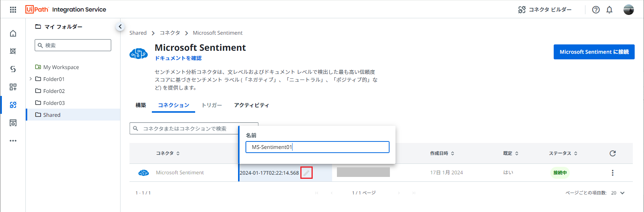Click the Microsoft Sentiment row name
The height and width of the screenshot is (212, 644).
point(180,173)
